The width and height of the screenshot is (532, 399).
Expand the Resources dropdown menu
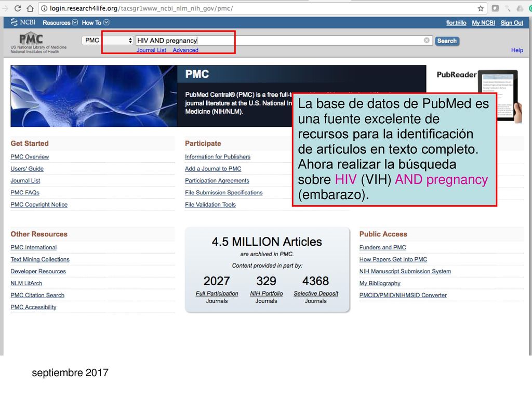pos(60,23)
